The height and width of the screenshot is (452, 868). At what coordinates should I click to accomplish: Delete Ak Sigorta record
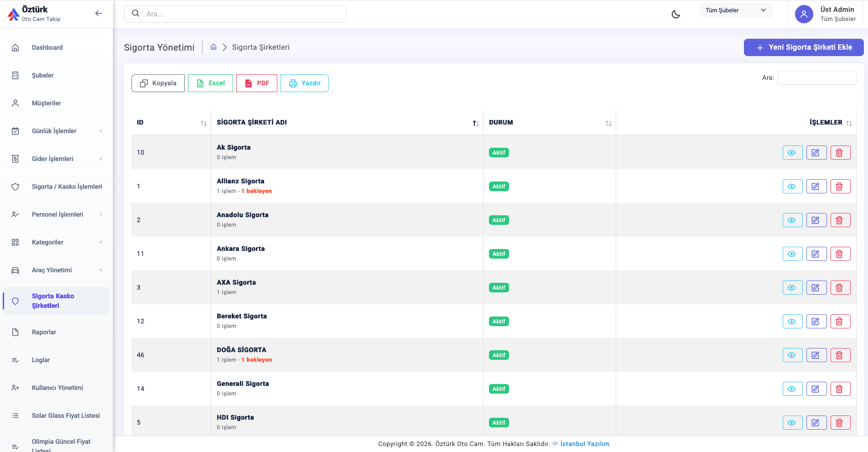840,153
